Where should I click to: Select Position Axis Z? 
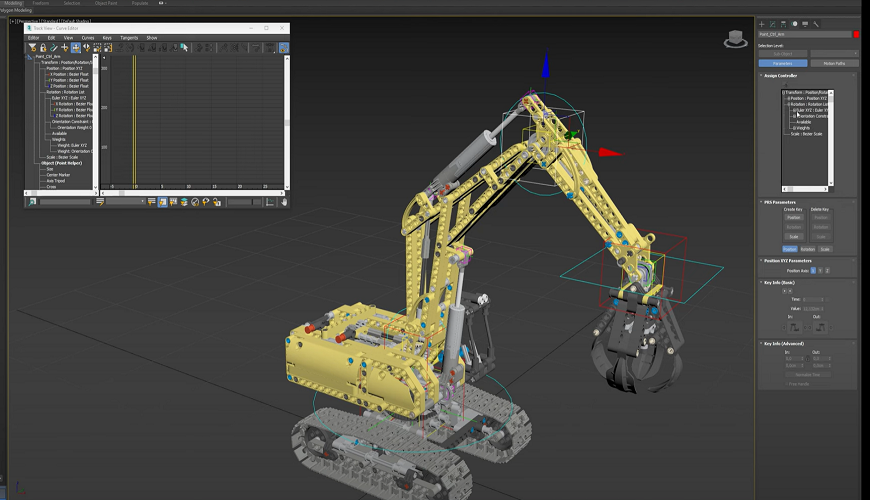827,270
